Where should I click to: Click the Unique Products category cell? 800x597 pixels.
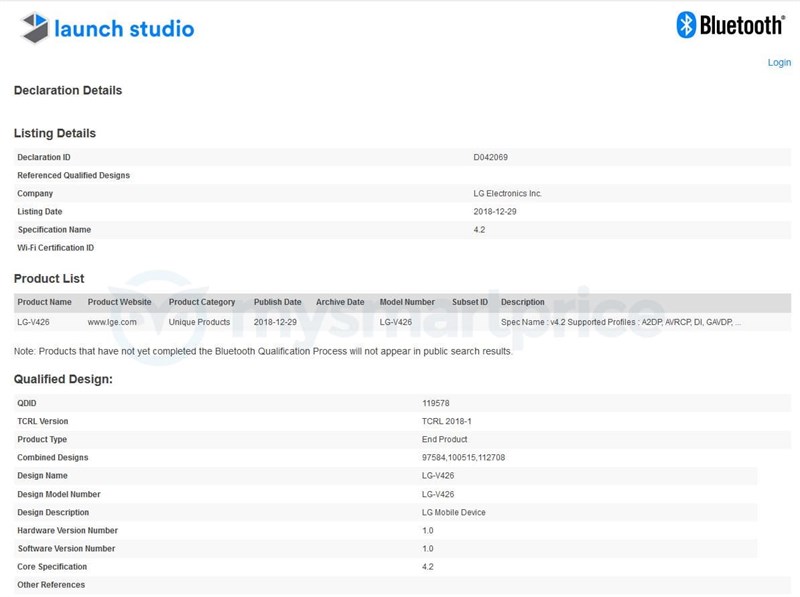[199, 322]
